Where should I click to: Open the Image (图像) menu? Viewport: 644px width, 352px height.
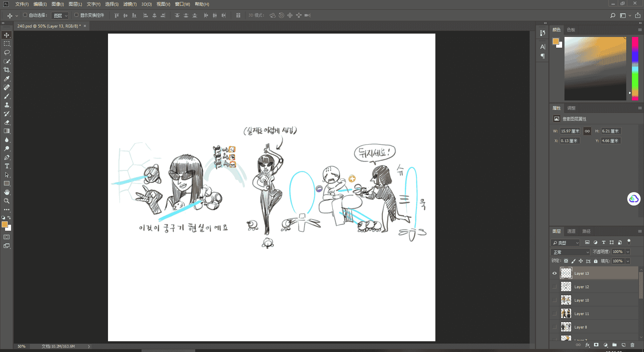tap(58, 4)
